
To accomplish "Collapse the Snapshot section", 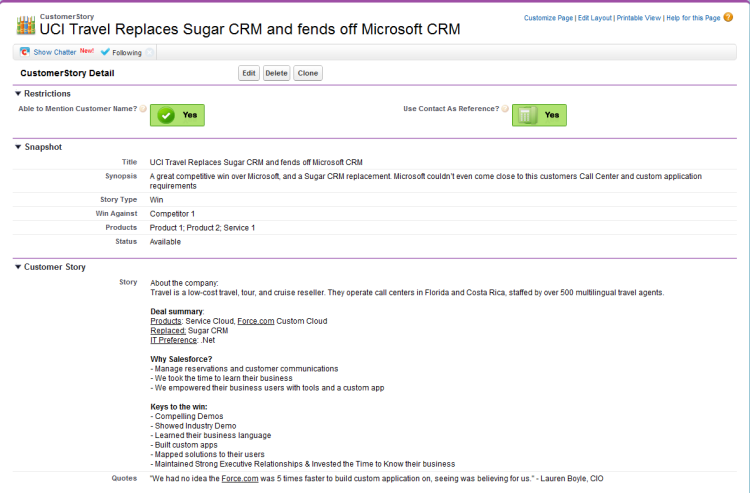I will coord(18,147).
